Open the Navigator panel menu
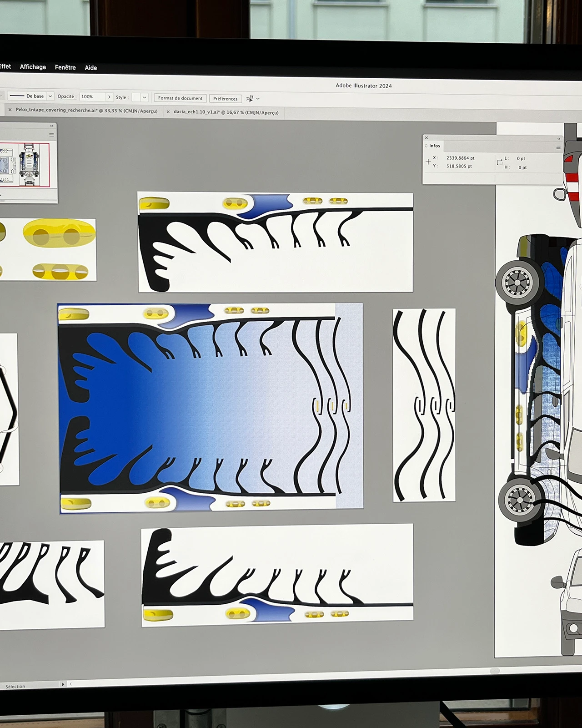This screenshot has width=582, height=728. point(51,135)
